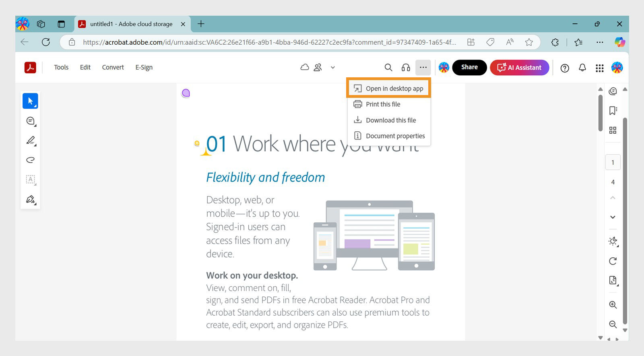Check the notifications bell

click(x=582, y=68)
